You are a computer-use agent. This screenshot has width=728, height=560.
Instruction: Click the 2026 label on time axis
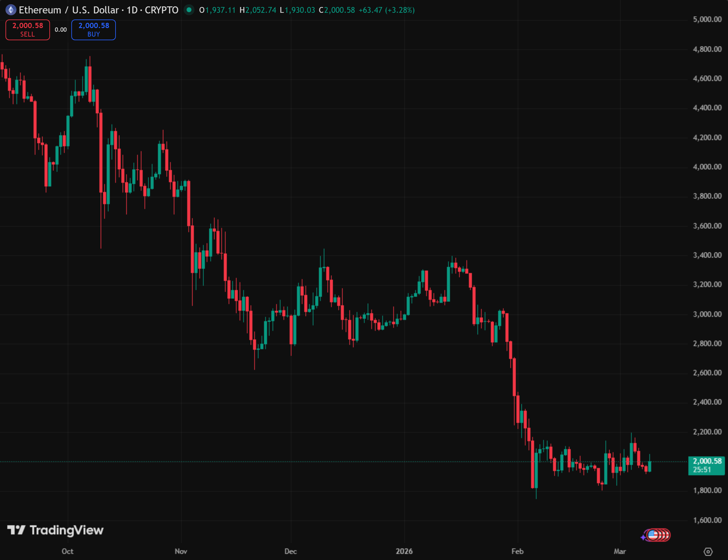(x=404, y=551)
